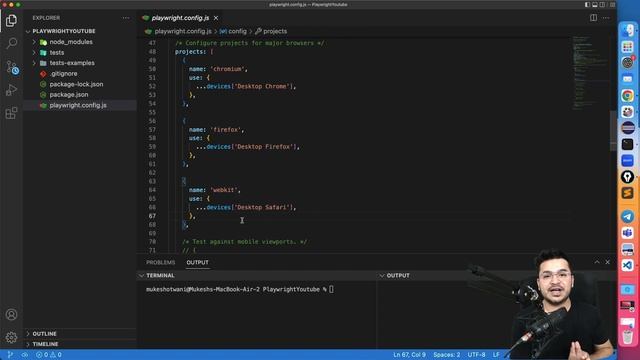Open the Source Control view
This screenshot has height=360, width=640.
(11, 67)
